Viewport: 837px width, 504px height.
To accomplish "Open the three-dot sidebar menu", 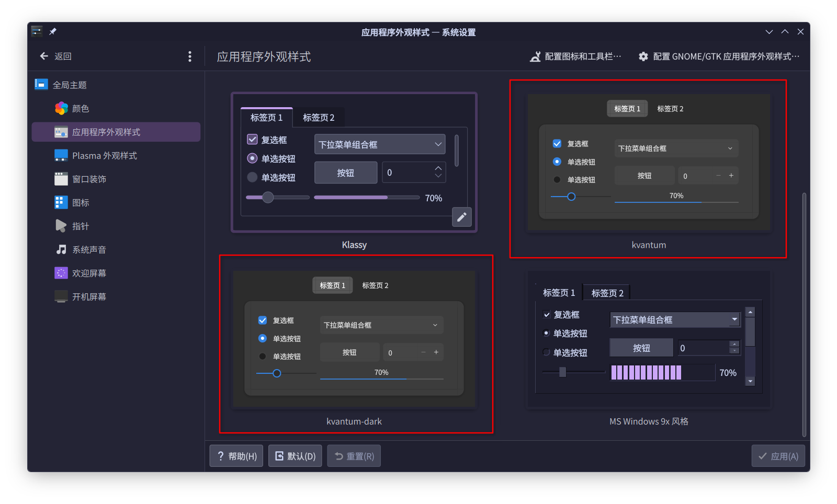I will (x=190, y=56).
